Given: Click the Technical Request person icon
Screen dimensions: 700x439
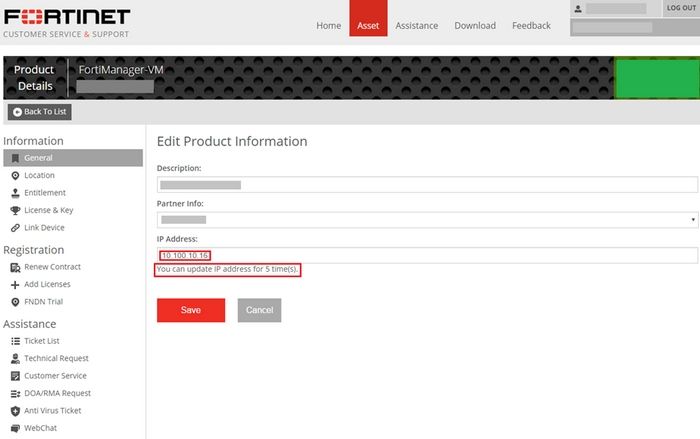Looking at the screenshot, I should click(x=15, y=359).
